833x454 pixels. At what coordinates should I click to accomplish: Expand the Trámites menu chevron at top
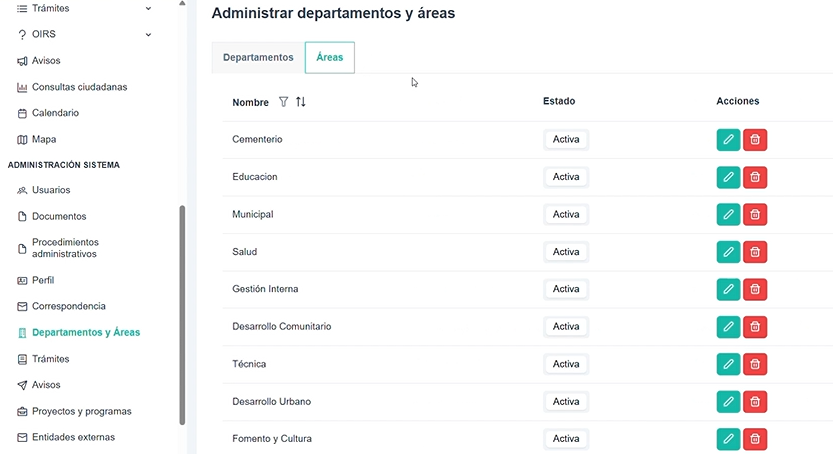click(x=149, y=8)
